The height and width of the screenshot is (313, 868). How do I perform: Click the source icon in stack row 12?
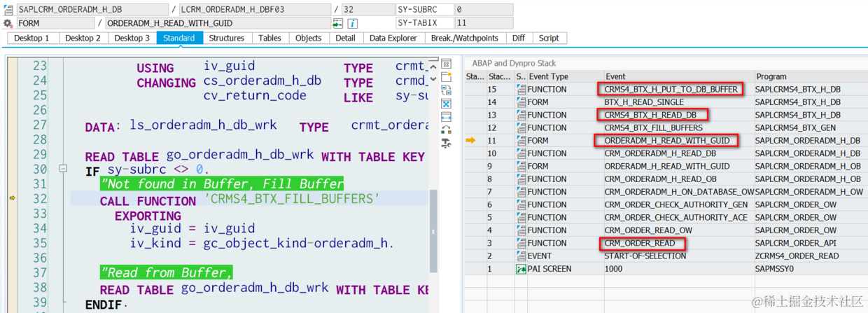[521, 127]
